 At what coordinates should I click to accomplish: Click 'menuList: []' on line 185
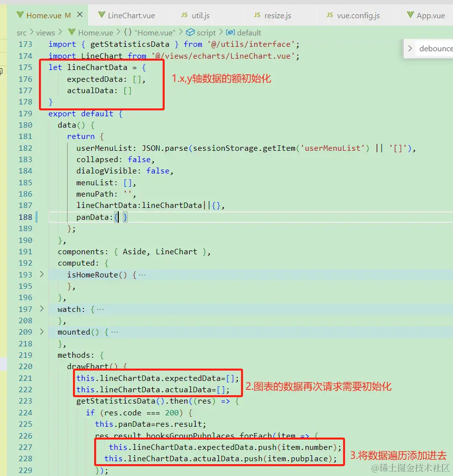coord(104,183)
